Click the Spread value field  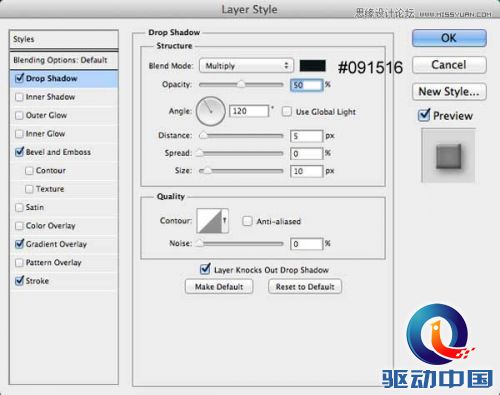coord(306,154)
